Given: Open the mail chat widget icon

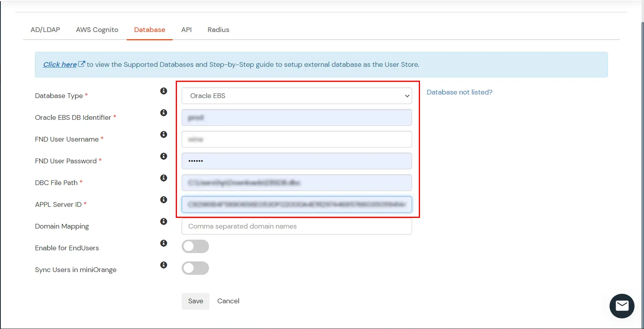Looking at the screenshot, I should 622,306.
